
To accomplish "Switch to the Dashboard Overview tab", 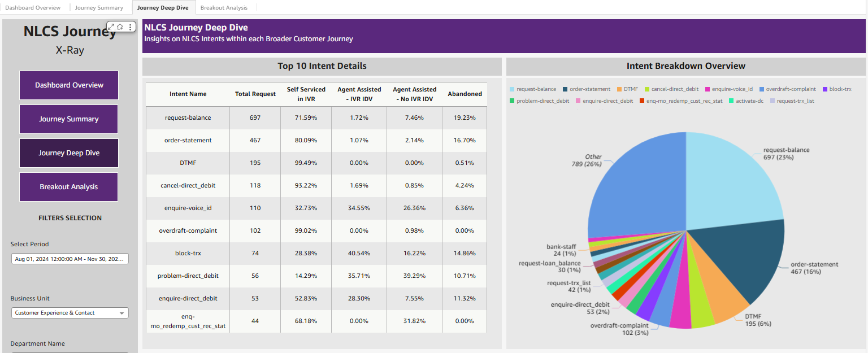I will point(33,7).
